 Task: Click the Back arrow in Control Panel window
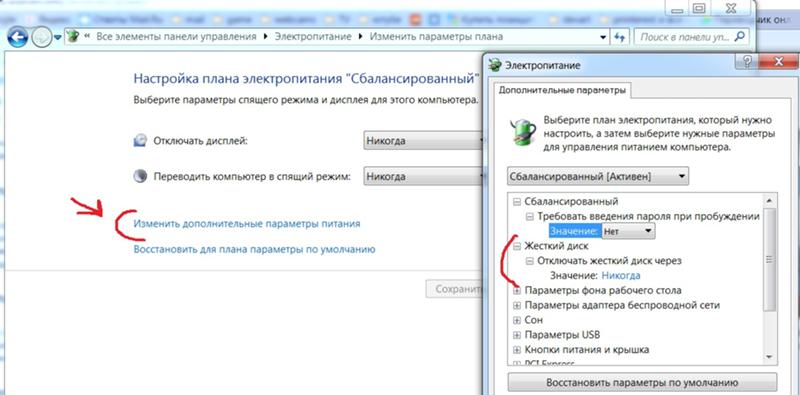tap(17, 37)
